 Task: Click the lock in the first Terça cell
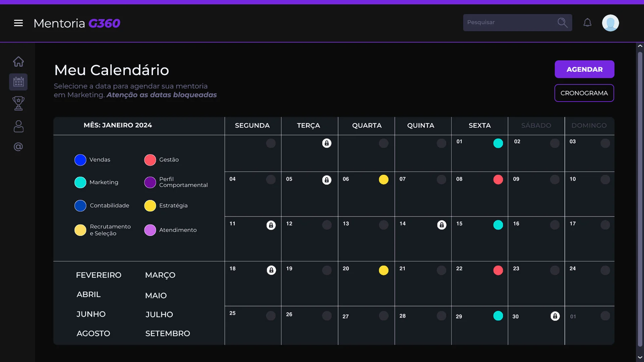coord(327,143)
